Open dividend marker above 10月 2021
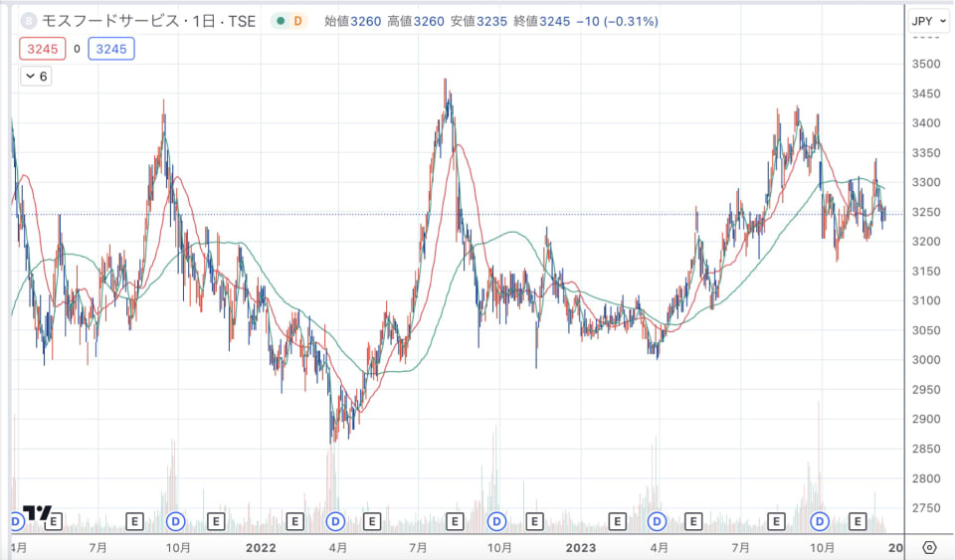Image resolution: width=955 pixels, height=560 pixels. [x=176, y=521]
